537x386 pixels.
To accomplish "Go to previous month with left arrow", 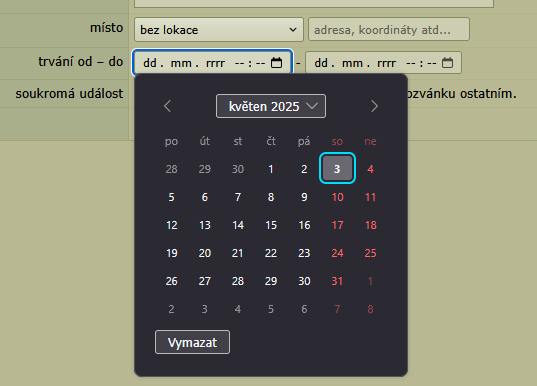I will [167, 106].
